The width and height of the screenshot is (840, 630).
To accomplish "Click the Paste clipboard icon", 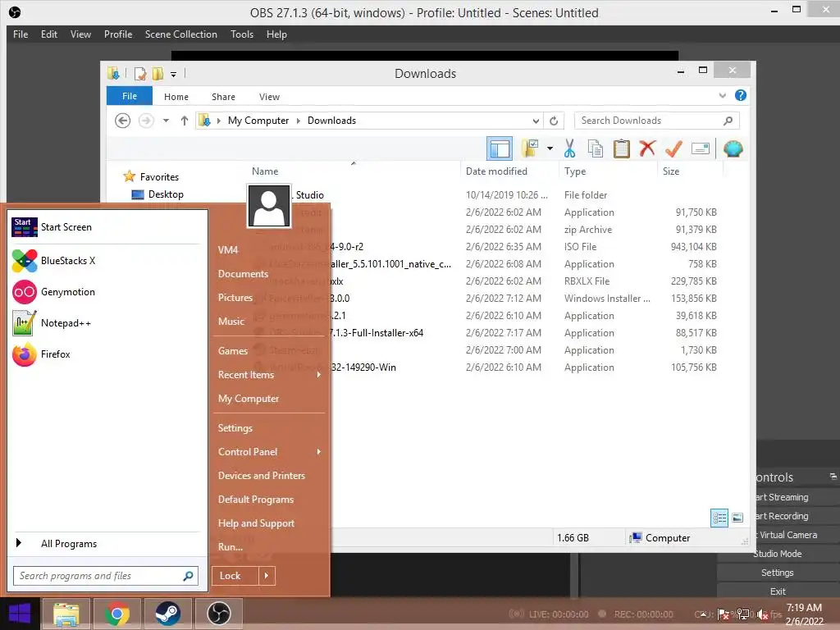I will click(x=622, y=148).
